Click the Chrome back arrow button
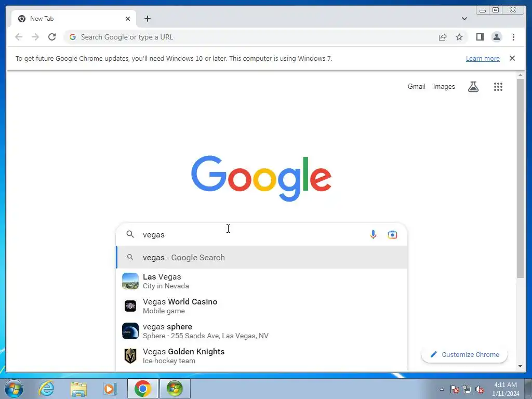 [x=19, y=37]
